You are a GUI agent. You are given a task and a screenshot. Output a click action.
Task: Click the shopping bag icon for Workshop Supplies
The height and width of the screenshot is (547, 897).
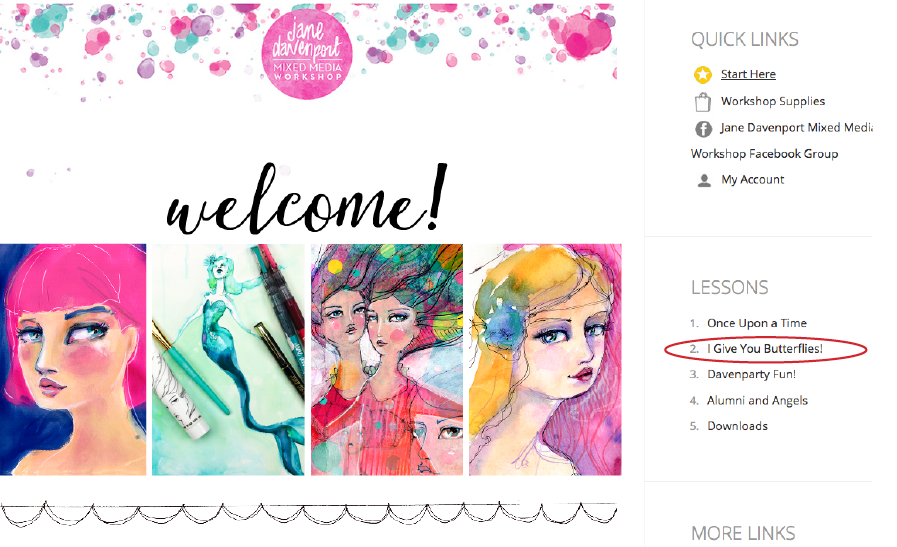pos(702,102)
